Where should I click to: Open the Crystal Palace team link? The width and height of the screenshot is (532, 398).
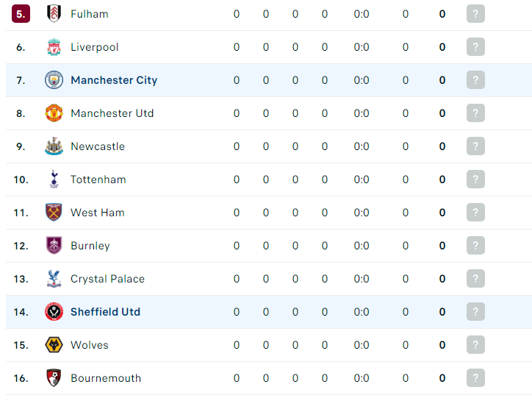107,279
